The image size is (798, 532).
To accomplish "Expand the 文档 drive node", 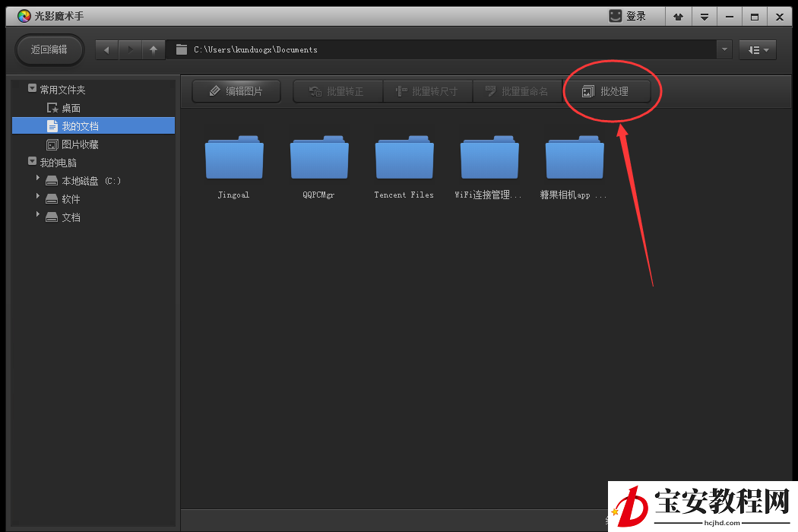I will [x=38, y=214].
